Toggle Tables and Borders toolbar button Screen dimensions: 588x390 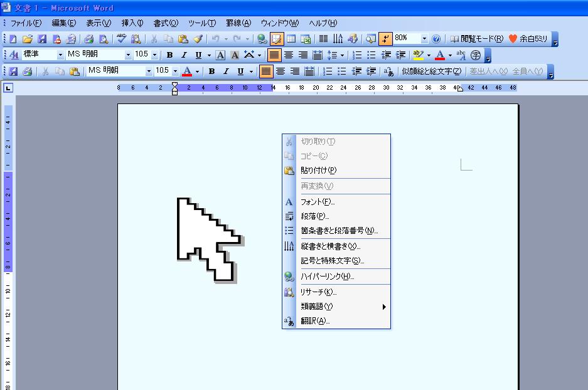tap(277, 39)
